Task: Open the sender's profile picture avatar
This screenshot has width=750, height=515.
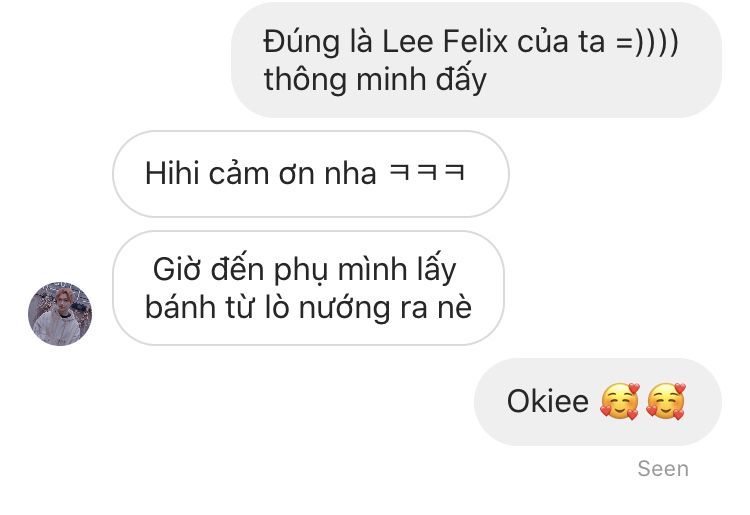Action: click(x=60, y=314)
